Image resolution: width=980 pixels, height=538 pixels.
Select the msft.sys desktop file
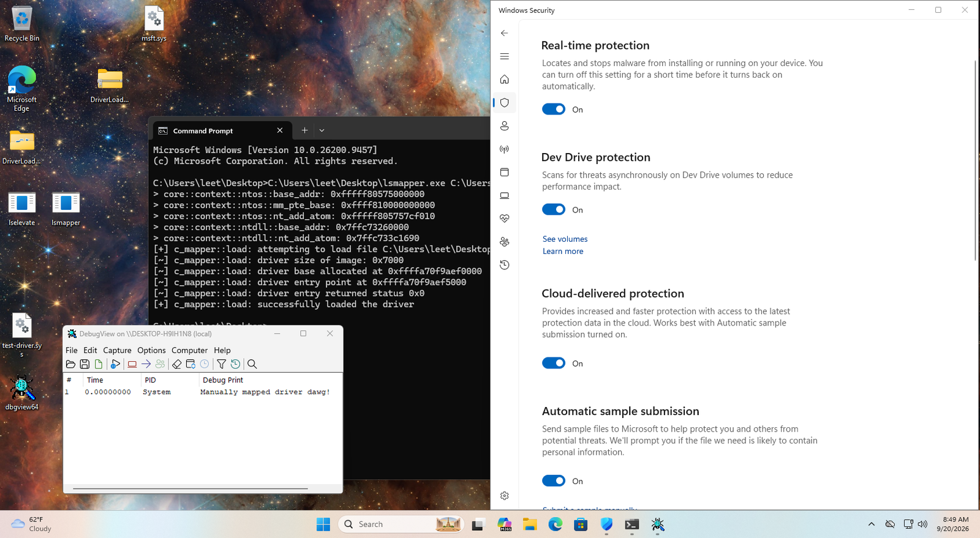(x=154, y=24)
